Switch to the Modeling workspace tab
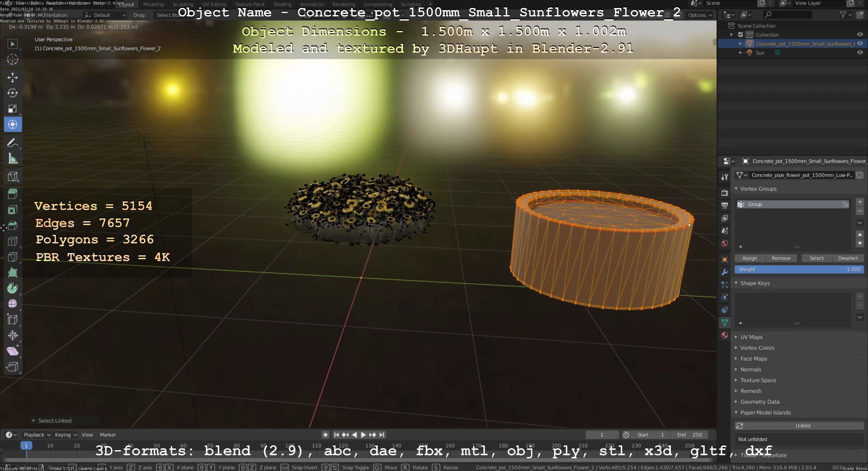Image resolution: width=868 pixels, height=471 pixels. 153,4
